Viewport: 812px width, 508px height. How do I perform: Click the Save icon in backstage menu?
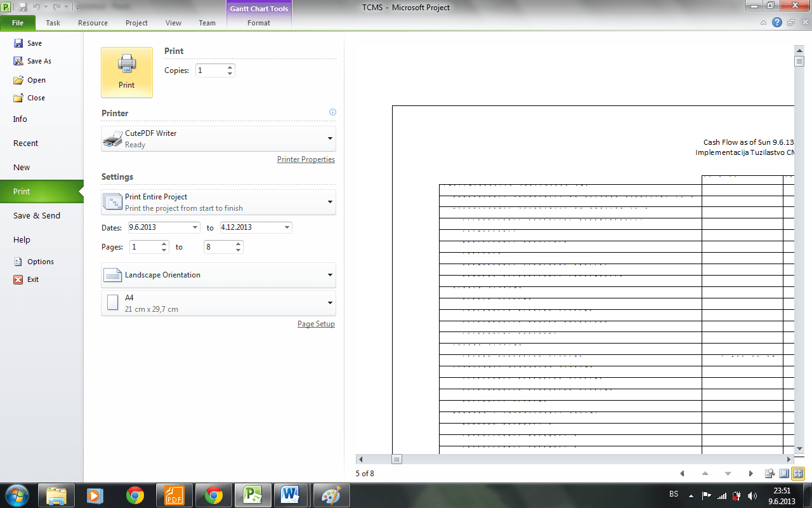18,43
